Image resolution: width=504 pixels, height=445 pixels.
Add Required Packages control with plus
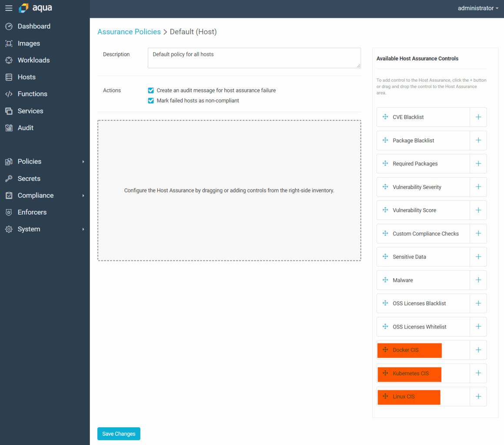(x=478, y=164)
